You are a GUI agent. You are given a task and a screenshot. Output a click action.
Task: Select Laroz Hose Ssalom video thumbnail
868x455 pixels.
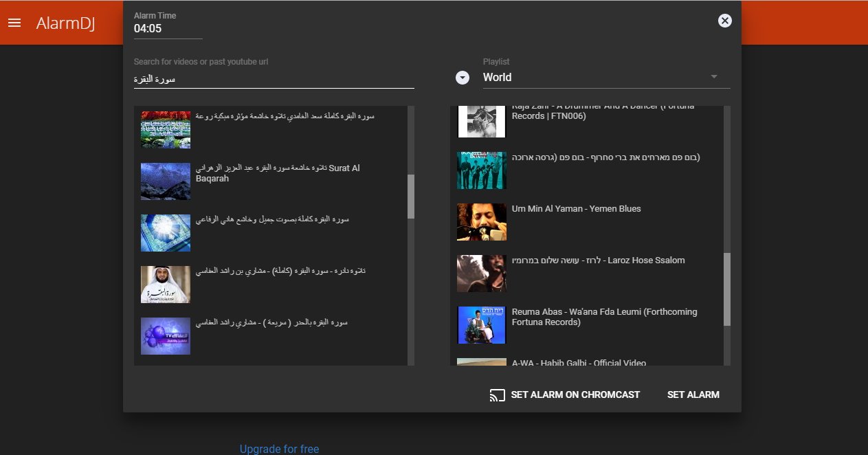point(481,274)
